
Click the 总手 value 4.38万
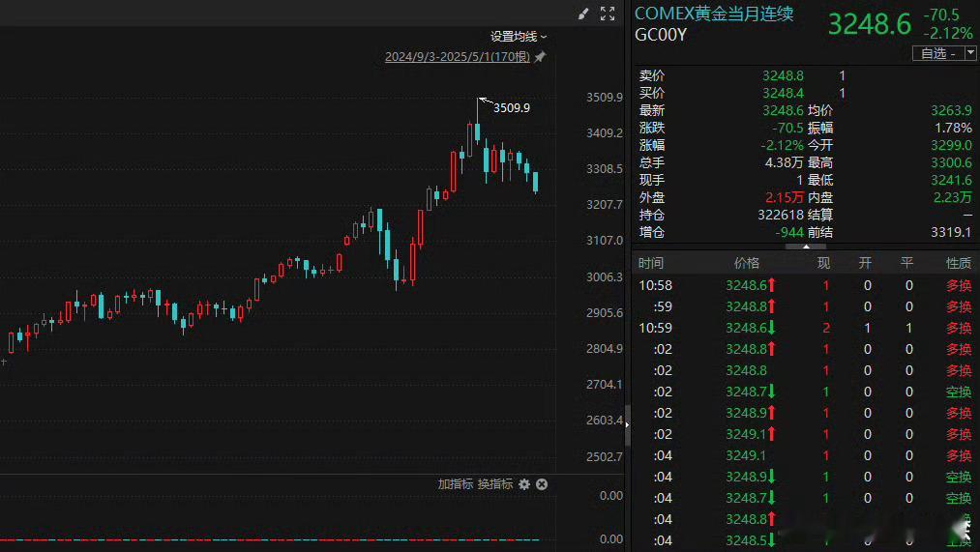(x=785, y=162)
